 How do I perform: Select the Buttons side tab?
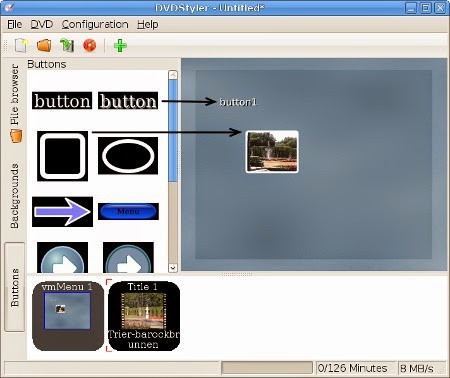pyautogui.click(x=15, y=287)
